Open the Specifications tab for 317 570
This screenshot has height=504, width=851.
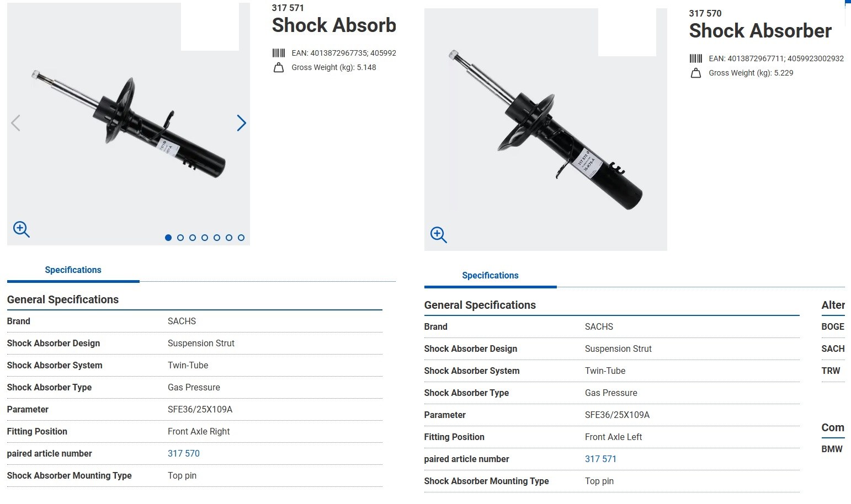click(490, 275)
